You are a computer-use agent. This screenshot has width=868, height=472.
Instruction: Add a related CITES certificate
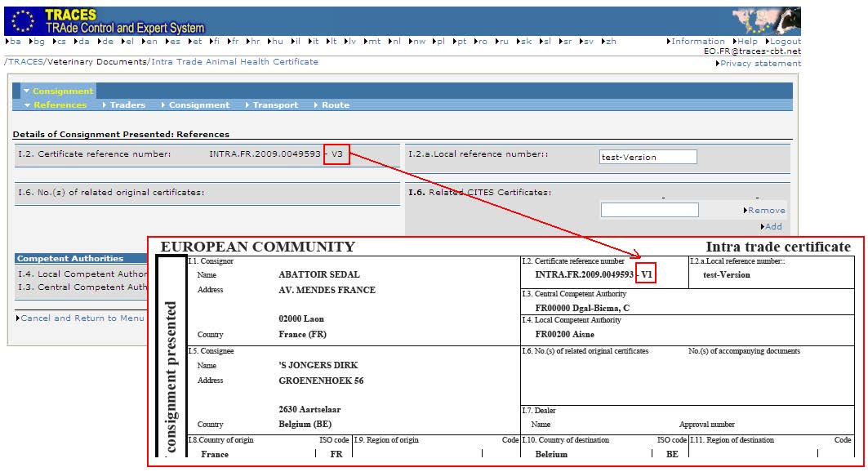[772, 226]
